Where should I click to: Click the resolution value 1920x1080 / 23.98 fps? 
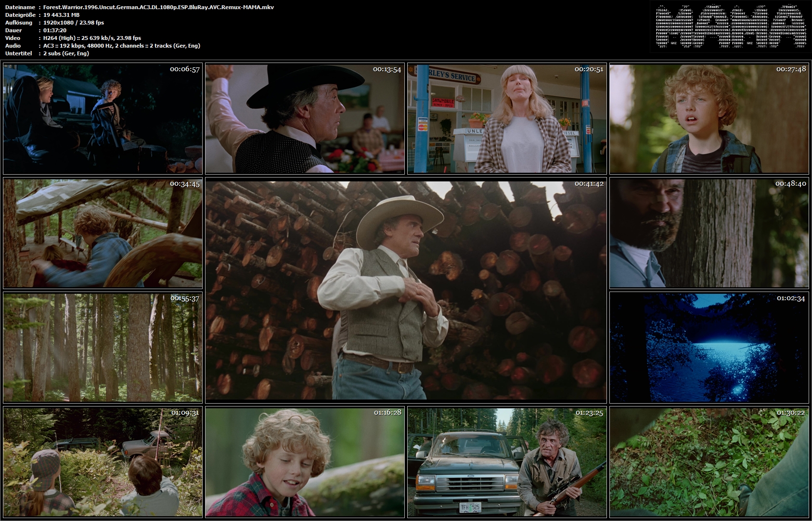tap(74, 23)
